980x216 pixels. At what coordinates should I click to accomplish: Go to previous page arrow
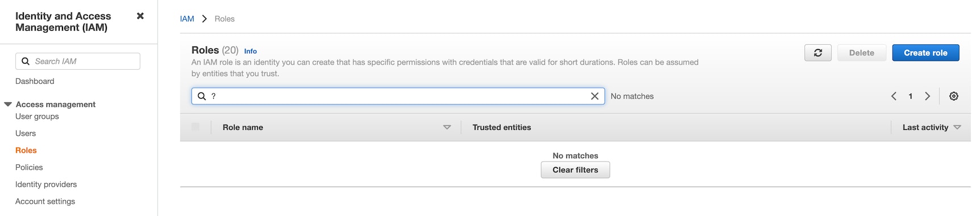[894, 96]
